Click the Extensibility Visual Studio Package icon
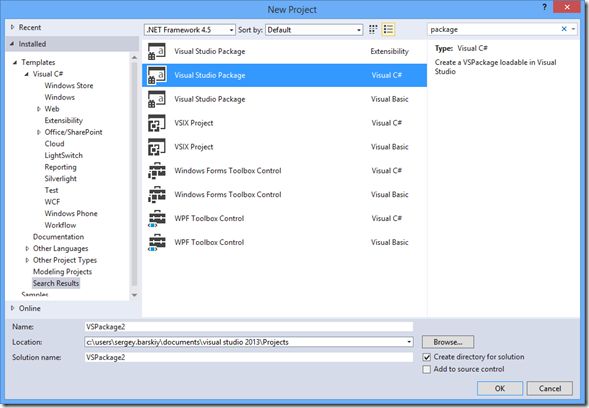The image size is (589, 408). [x=157, y=51]
